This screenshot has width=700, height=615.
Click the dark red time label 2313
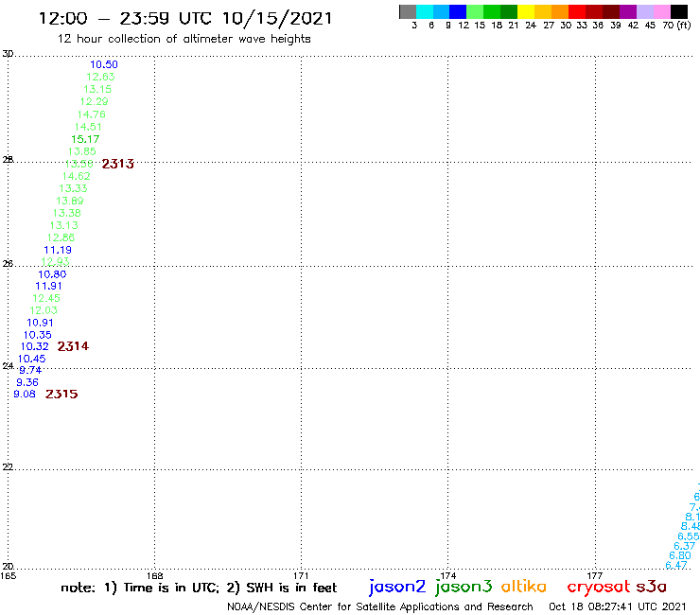(118, 164)
